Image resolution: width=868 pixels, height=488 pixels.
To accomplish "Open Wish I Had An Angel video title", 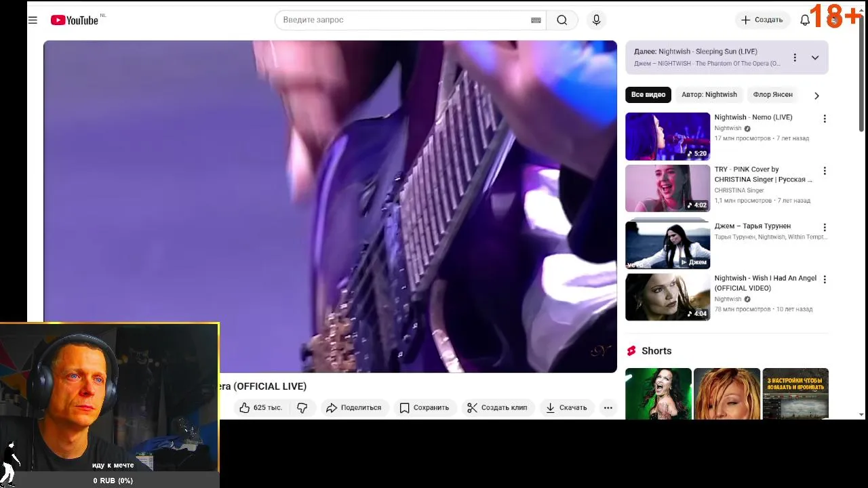I will coord(765,283).
